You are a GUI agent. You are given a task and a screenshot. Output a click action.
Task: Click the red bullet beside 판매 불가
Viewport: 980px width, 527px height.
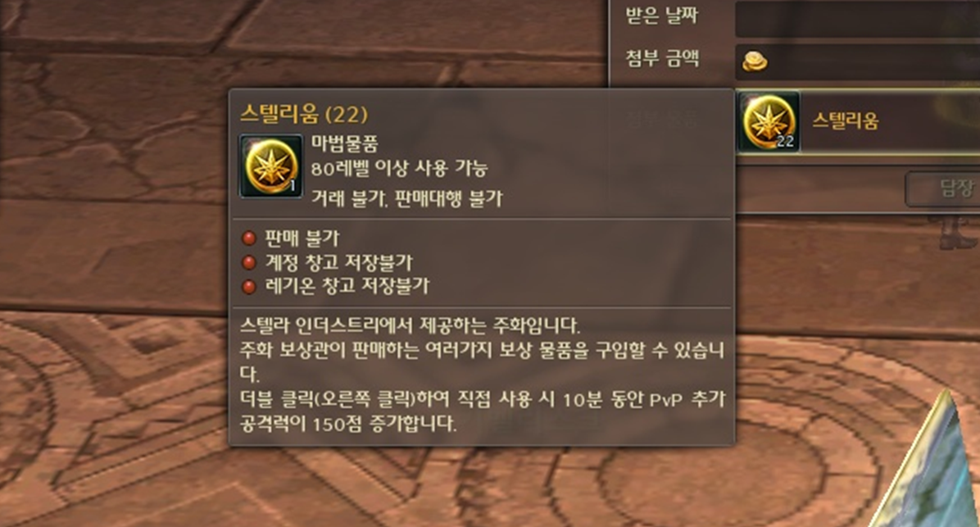[249, 239]
